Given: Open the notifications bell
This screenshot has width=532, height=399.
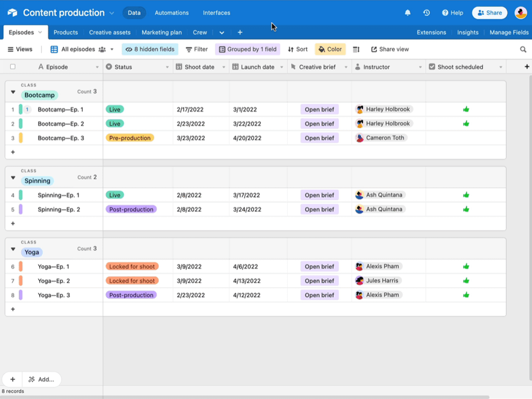Looking at the screenshot, I should (x=408, y=13).
